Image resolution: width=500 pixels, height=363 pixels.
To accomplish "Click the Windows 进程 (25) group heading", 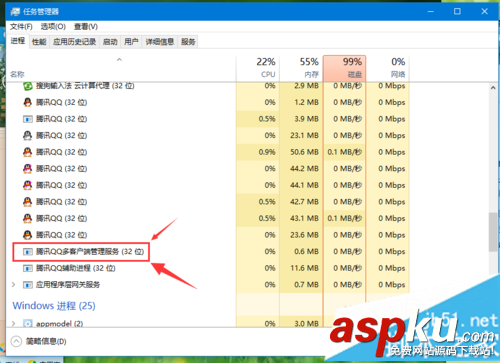I will click(x=54, y=306).
